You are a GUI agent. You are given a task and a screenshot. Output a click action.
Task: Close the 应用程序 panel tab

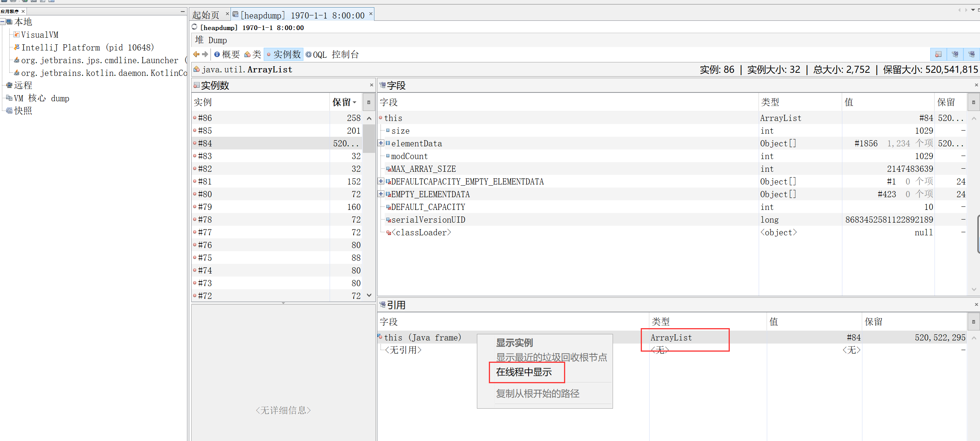tap(23, 11)
